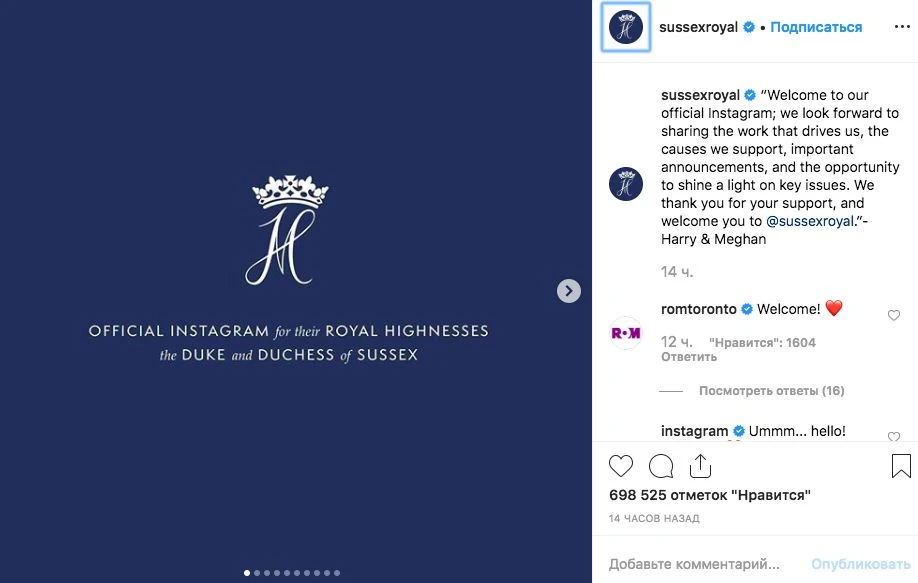Click the comment input field
This screenshot has height=583, width=918.
tap(694, 564)
